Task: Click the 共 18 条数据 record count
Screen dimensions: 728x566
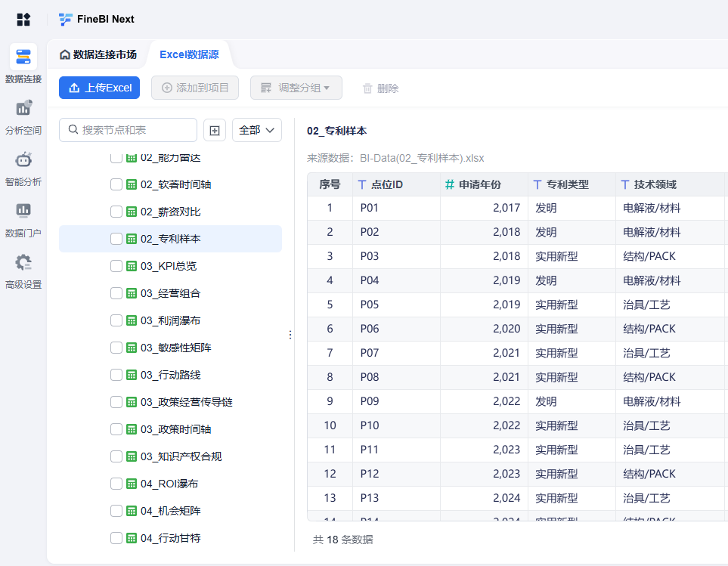Action: click(342, 540)
